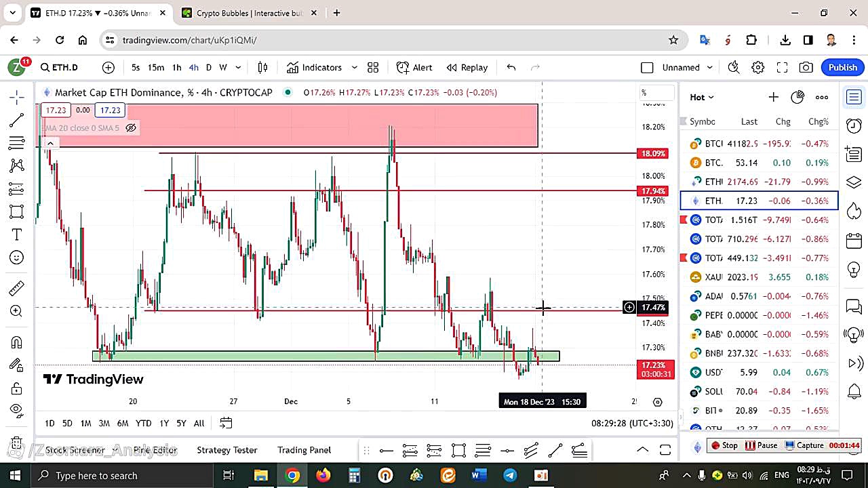The height and width of the screenshot is (488, 868).
Task: Open the Ideas lightbulb panel
Action: coord(854,270)
